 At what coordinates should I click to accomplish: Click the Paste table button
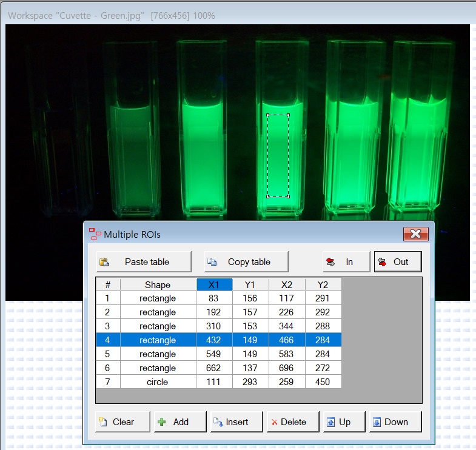point(144,262)
